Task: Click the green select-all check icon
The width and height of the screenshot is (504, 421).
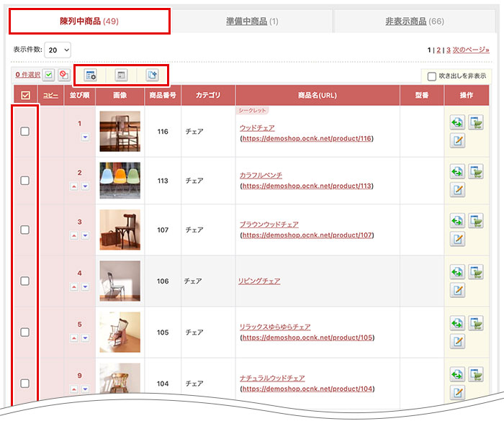Action: (48, 74)
